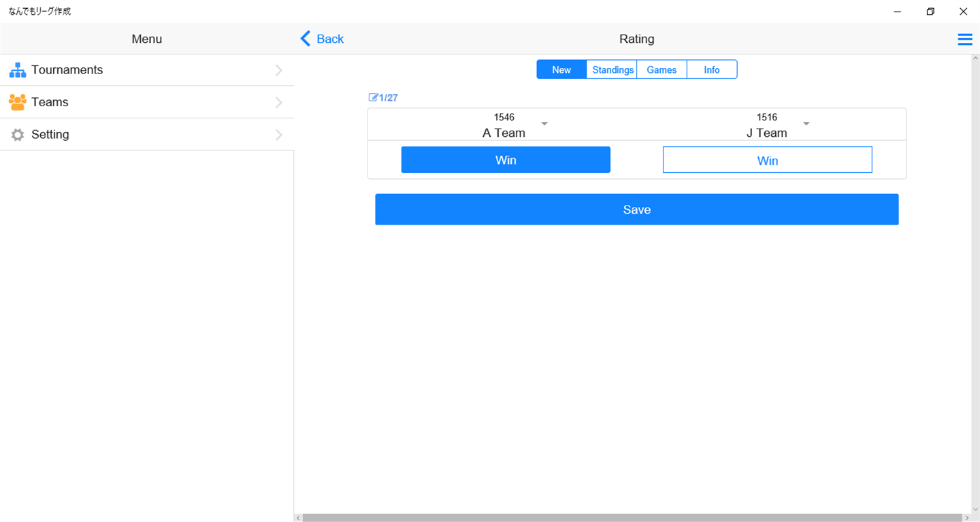Expand the Setting row chevron
The height and width of the screenshot is (522, 980).
click(x=279, y=135)
